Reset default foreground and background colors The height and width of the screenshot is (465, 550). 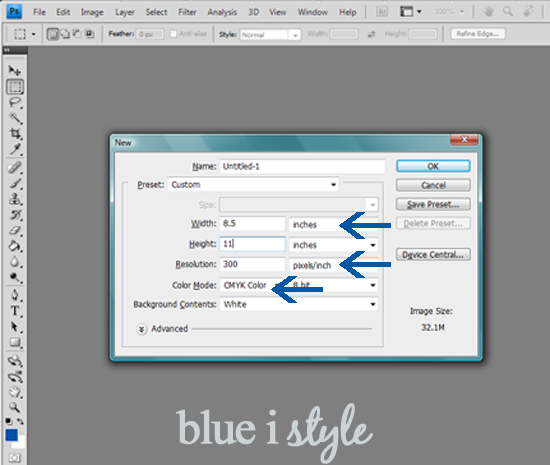(x=8, y=421)
